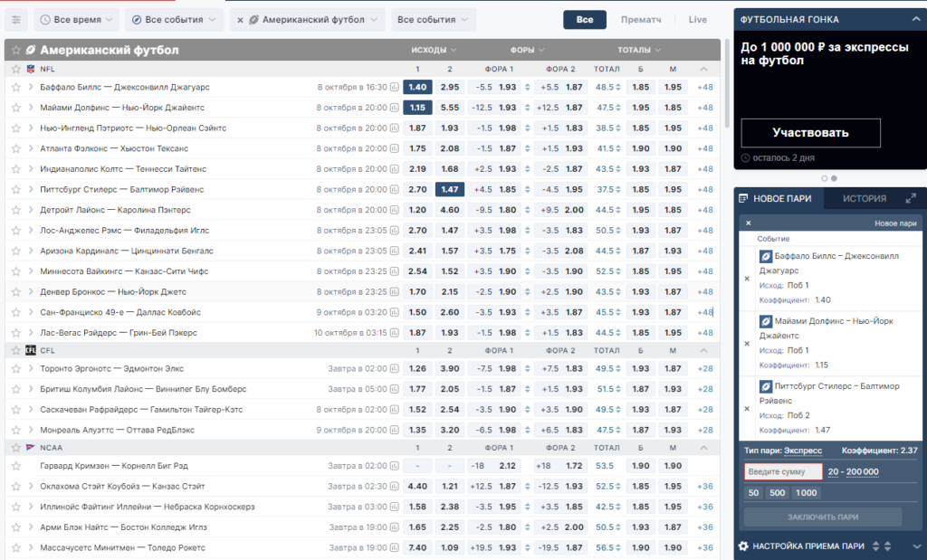Change handicap stepper in Баффало Биллс row
The height and width of the screenshot is (560, 927).
[x=528, y=88]
